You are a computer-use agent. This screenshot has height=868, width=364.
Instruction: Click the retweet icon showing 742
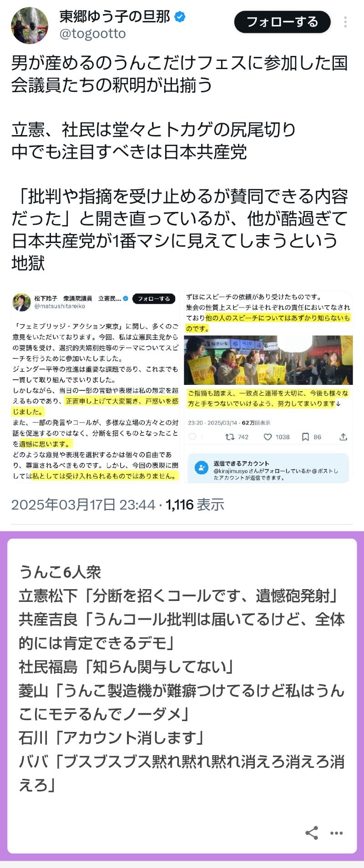[230, 437]
